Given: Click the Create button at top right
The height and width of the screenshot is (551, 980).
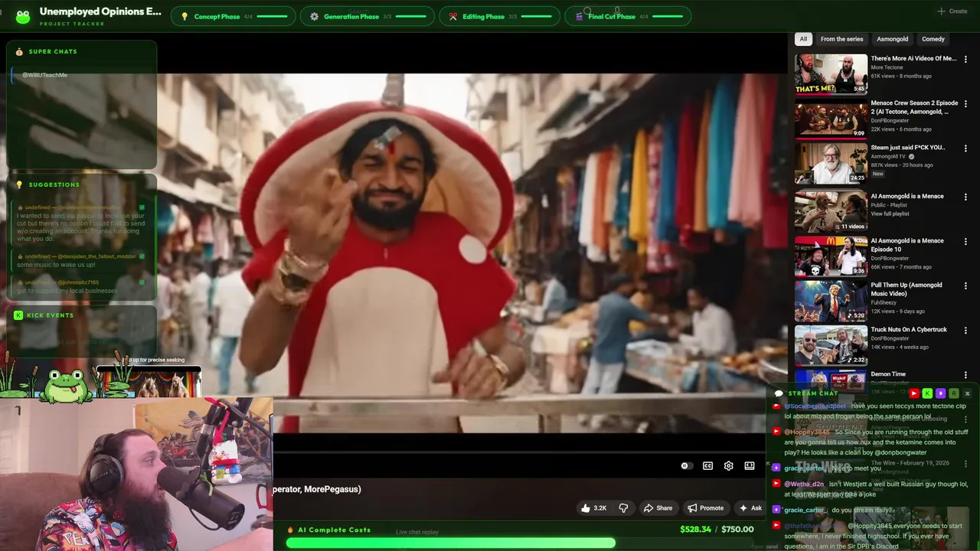Looking at the screenshot, I should tap(952, 11).
